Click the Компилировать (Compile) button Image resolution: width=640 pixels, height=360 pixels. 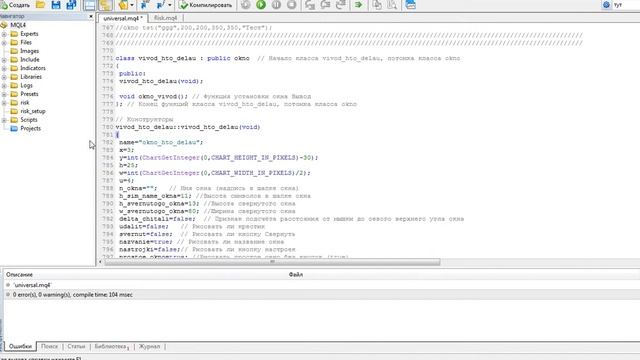pos(206,5)
